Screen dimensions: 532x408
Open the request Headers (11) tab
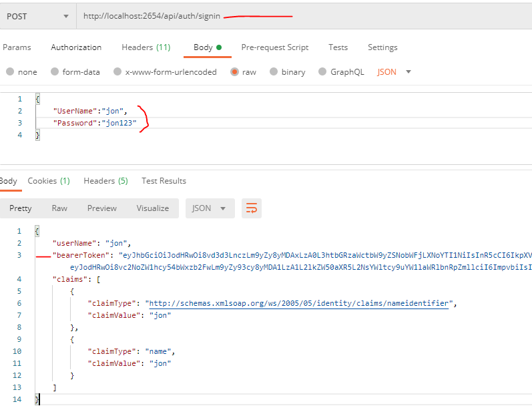tap(146, 47)
